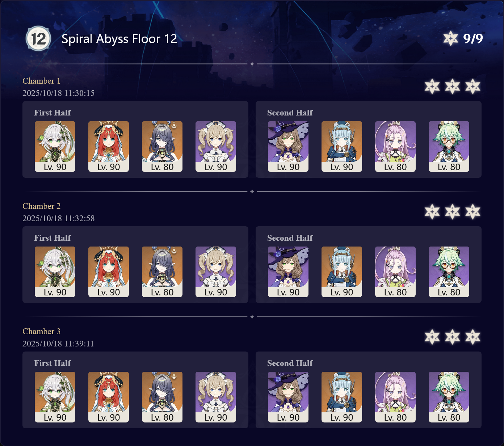Click Lisa's witch-hat portrait in Chamber 1 Second Half

pyautogui.click(x=288, y=146)
